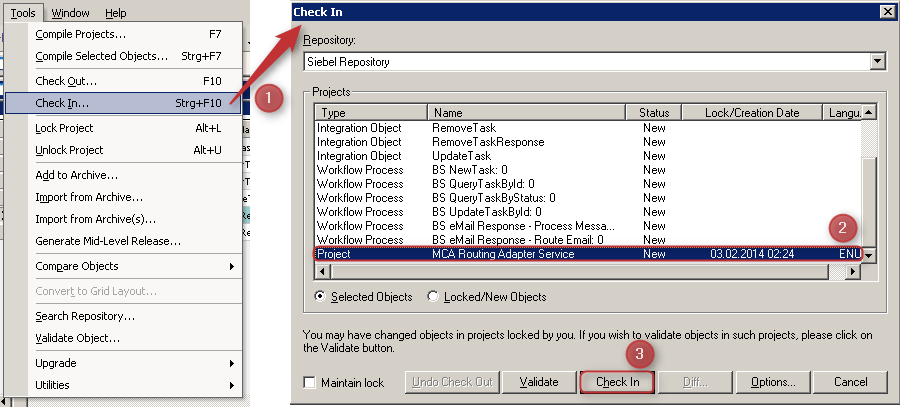Sort projects by Status column header
This screenshot has height=407, width=900.
point(654,113)
